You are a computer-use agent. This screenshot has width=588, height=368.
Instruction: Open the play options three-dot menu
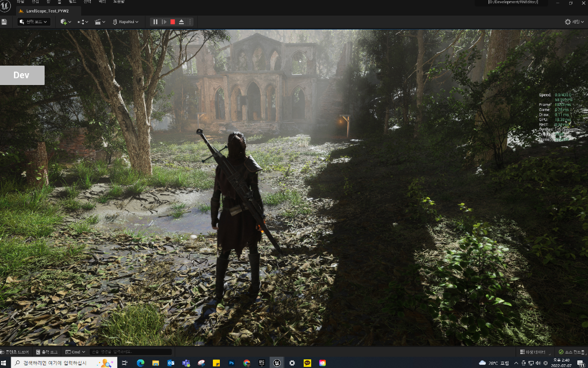click(190, 22)
